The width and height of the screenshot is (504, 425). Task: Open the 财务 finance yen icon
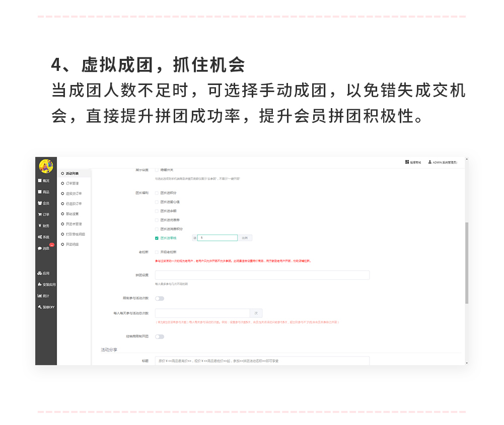[40, 226]
